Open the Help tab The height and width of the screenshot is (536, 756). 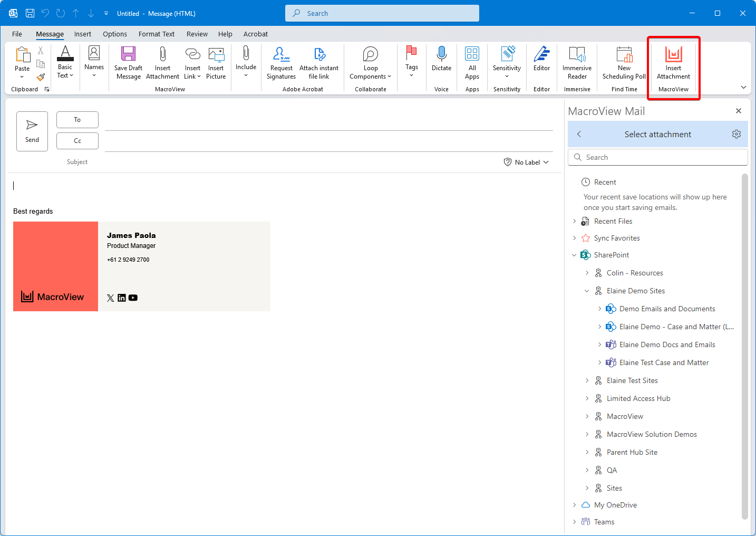click(225, 34)
